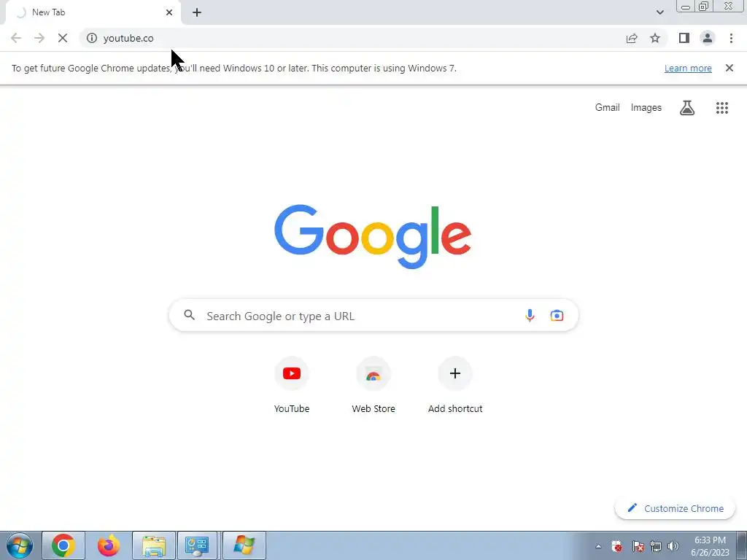Dismiss the Windows 7 update notice
Screen dimensions: 747x560
(x=729, y=68)
